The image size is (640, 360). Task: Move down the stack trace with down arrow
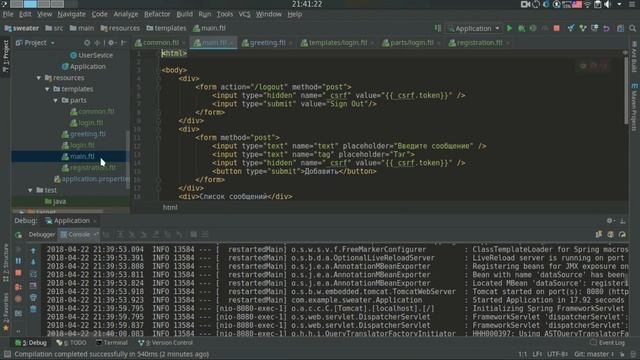coord(33,262)
